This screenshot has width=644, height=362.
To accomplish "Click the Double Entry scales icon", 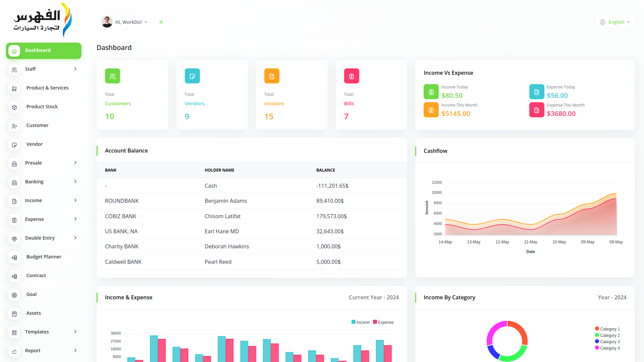I will (x=14, y=239).
